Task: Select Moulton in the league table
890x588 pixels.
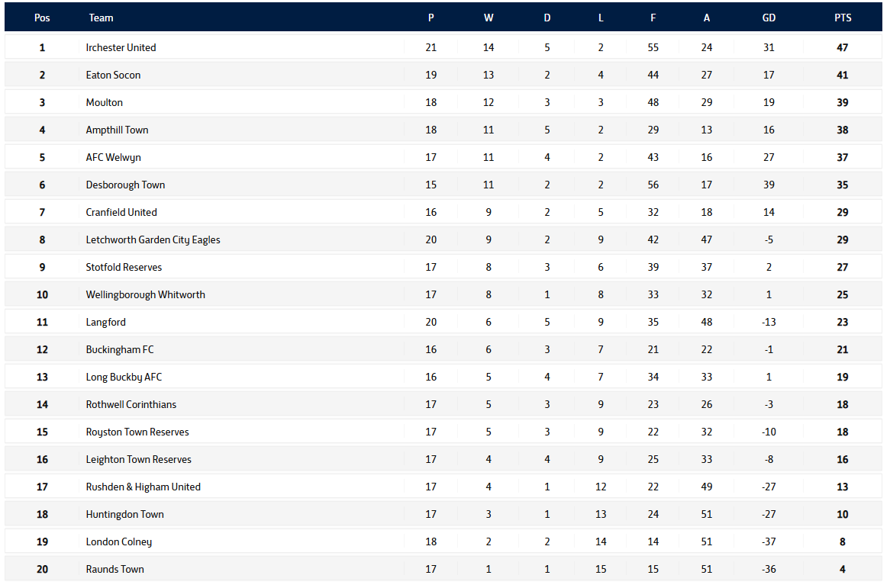Action: [104, 102]
